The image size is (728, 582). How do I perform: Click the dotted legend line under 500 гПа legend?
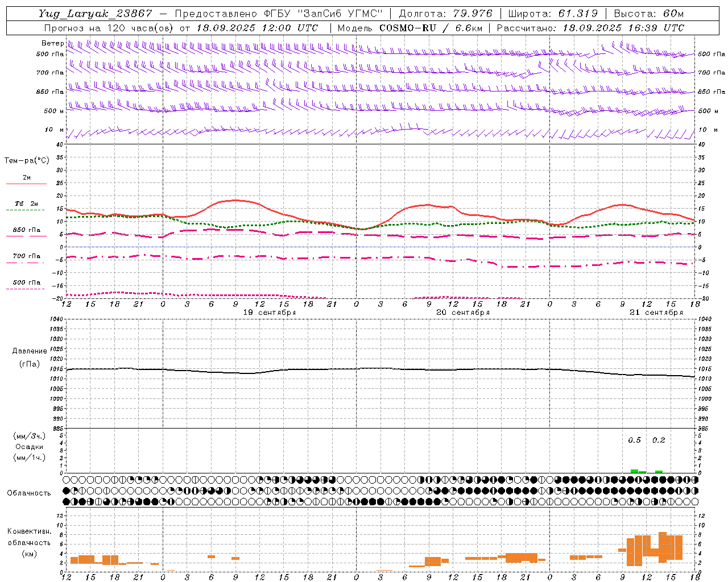26,289
